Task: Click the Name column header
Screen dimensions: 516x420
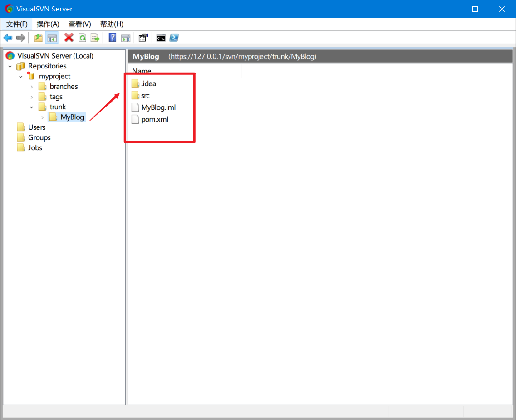Action: (185, 71)
